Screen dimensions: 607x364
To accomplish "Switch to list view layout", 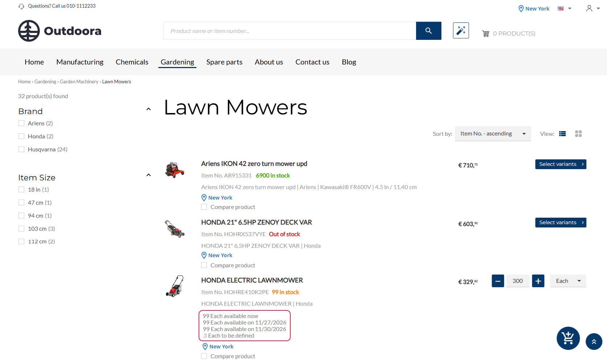I will point(562,134).
